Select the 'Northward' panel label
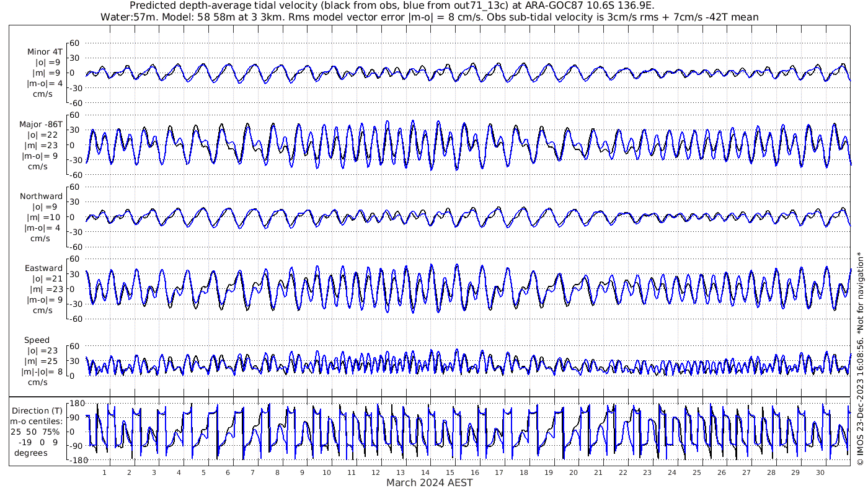 click(x=41, y=196)
